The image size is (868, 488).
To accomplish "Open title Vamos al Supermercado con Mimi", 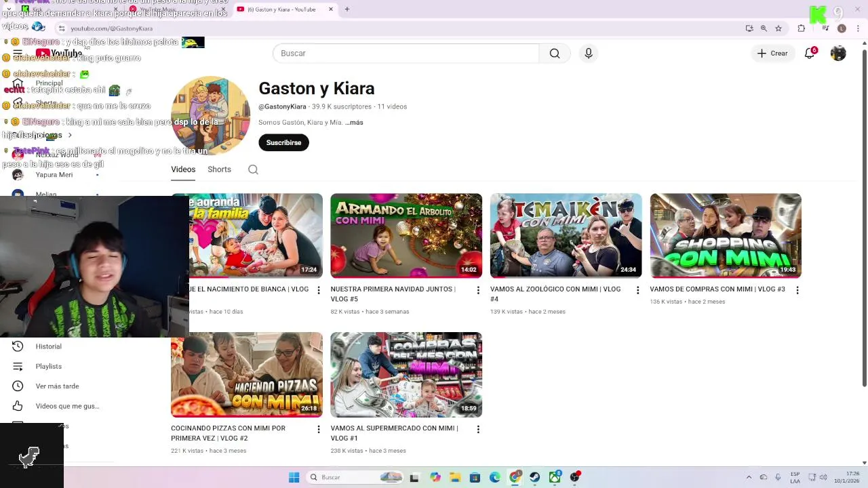I will click(x=395, y=432).
